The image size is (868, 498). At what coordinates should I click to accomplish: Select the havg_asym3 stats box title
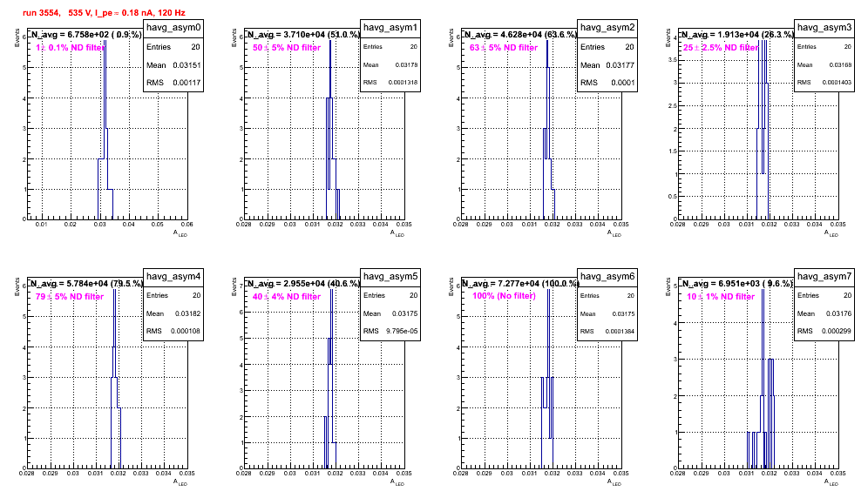coord(824,27)
